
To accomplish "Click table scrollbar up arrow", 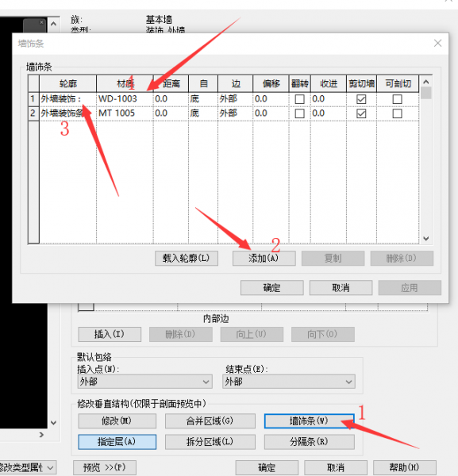I will [x=426, y=82].
